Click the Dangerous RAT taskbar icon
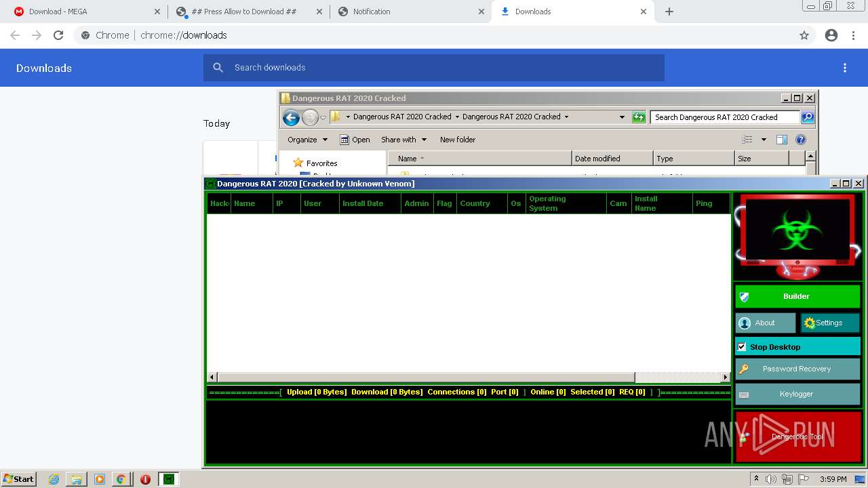 [x=168, y=479]
